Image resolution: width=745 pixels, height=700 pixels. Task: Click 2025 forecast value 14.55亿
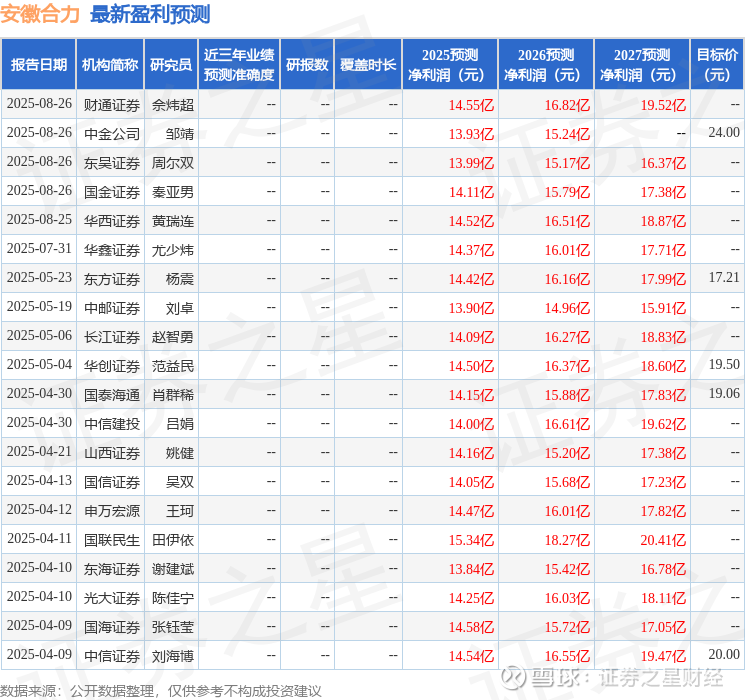[x=471, y=105]
